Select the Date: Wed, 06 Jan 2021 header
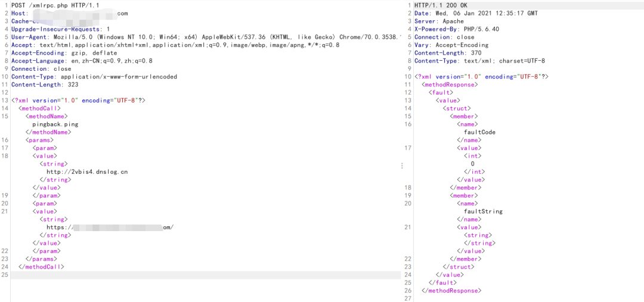Screen dimensions: 644x302 tap(476, 14)
